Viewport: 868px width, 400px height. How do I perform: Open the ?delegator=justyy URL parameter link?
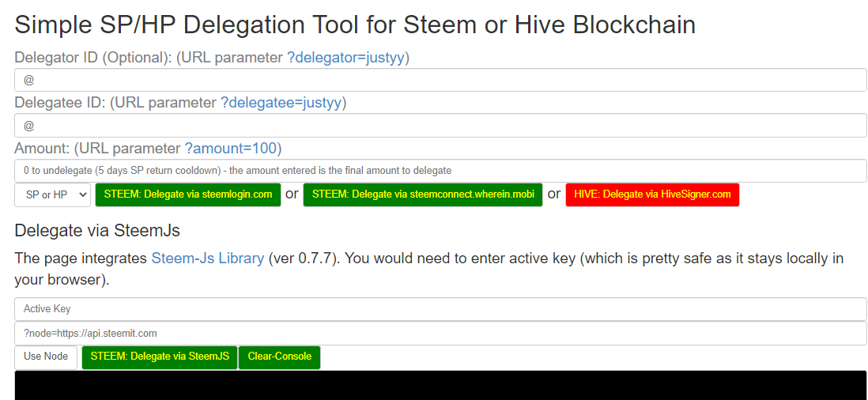pyautogui.click(x=346, y=58)
